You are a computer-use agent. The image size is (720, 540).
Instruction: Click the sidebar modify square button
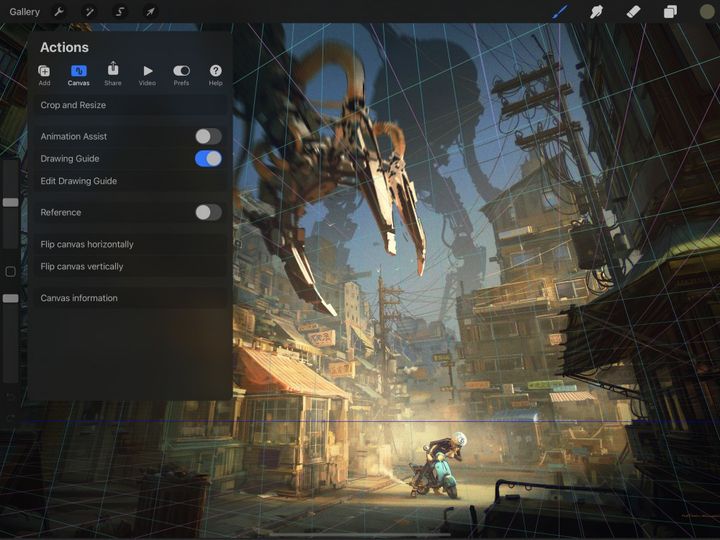click(11, 272)
